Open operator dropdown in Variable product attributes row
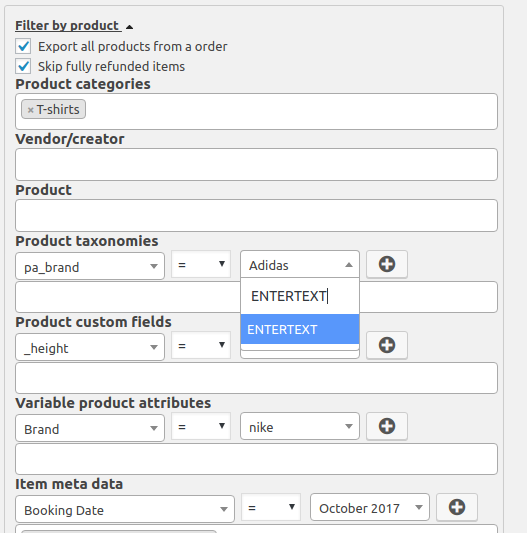This screenshot has height=533, width=527. 201,426
